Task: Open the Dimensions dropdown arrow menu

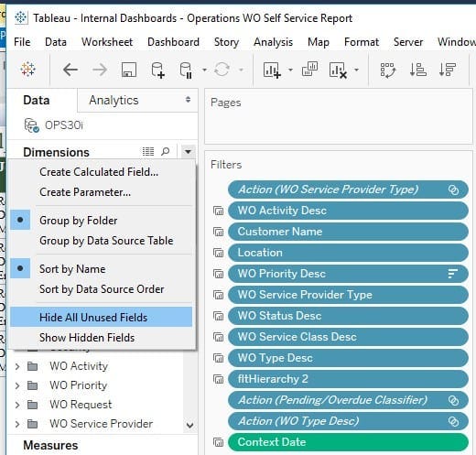Action: [188, 151]
